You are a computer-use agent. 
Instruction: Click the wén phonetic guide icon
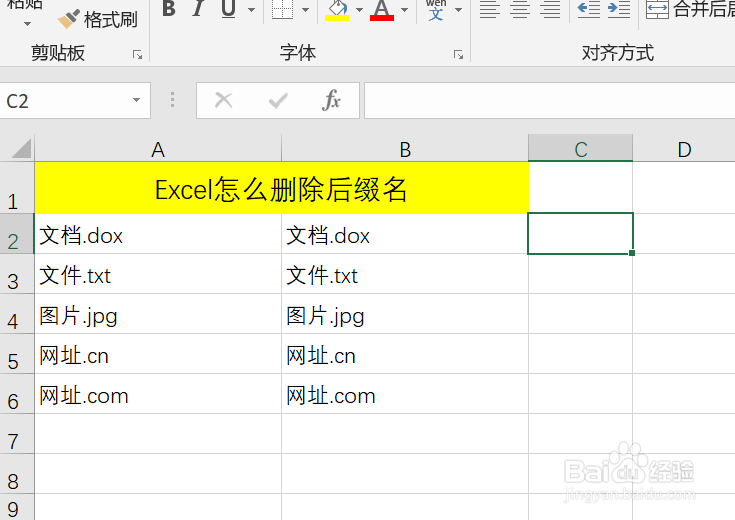pyautogui.click(x=436, y=9)
